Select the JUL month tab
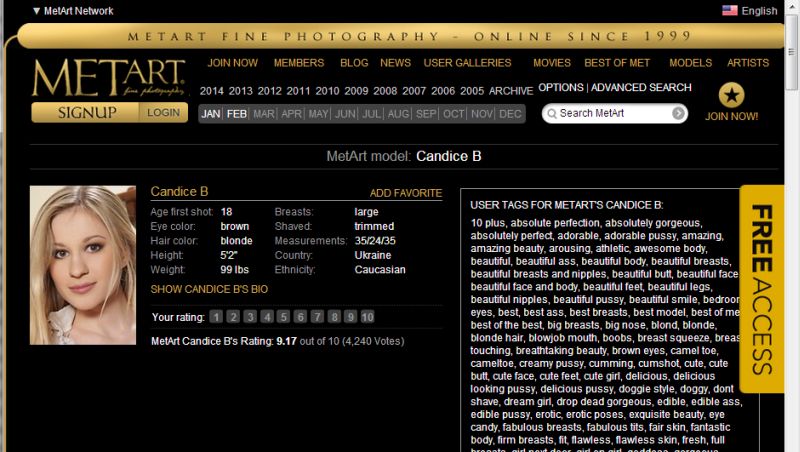 (372, 114)
